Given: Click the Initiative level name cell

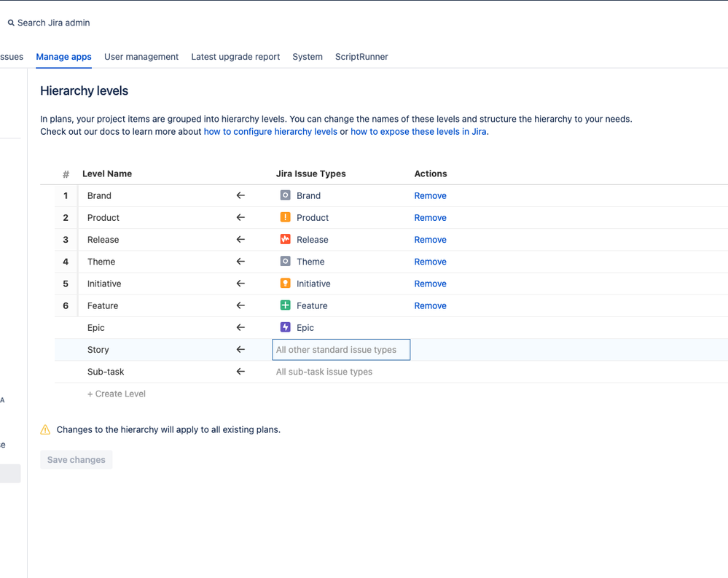Looking at the screenshot, I should [x=104, y=284].
